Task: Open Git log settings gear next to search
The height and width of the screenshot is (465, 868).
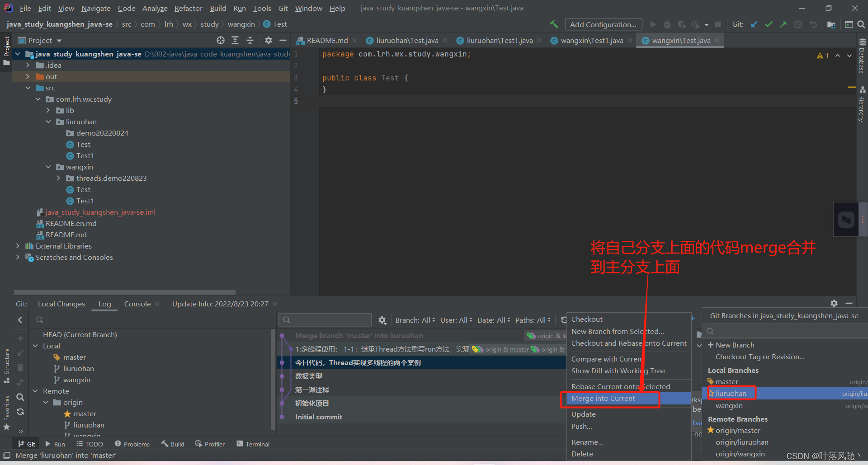Action: (x=382, y=320)
